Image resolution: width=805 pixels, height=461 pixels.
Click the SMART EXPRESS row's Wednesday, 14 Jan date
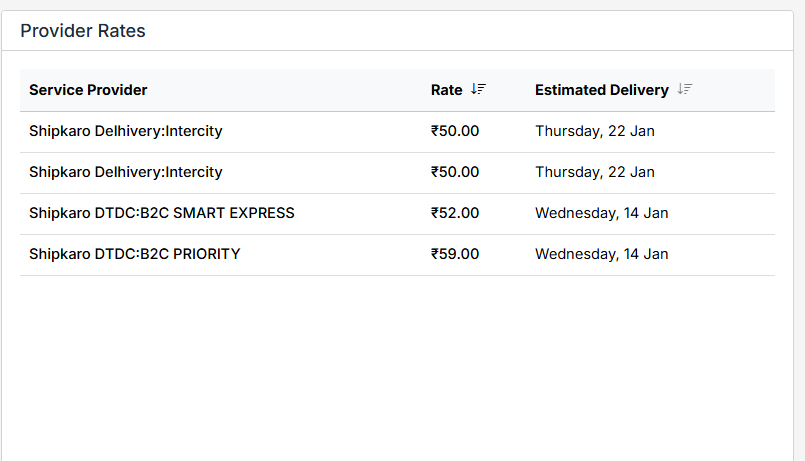tap(601, 213)
